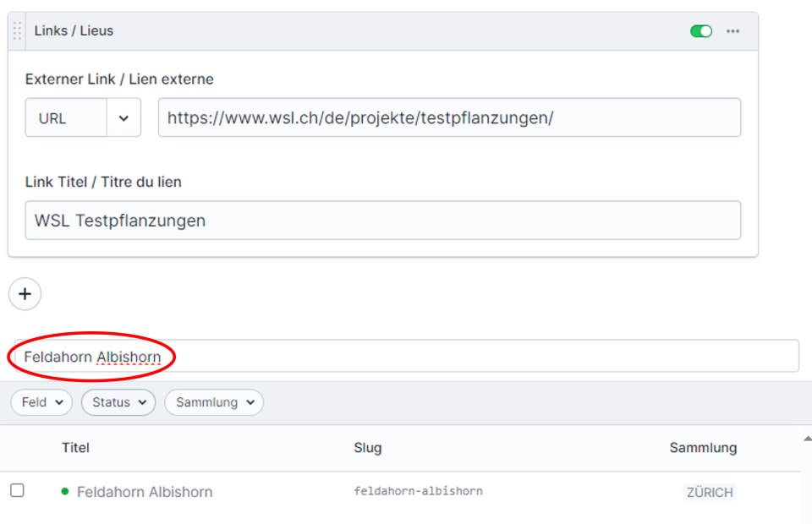Image resolution: width=812 pixels, height=524 pixels.
Task: Open the Sammlung filter dropdown
Action: coord(214,402)
